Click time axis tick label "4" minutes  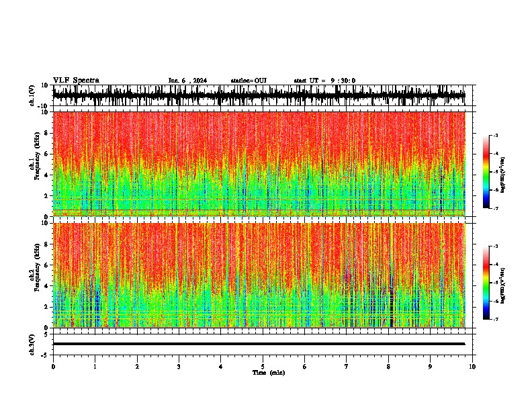click(221, 367)
